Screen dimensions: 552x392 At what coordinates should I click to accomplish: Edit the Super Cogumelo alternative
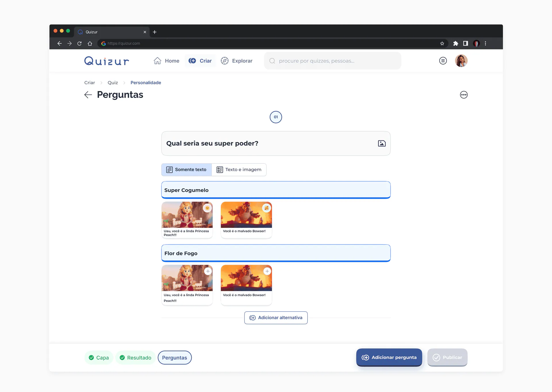click(x=276, y=190)
